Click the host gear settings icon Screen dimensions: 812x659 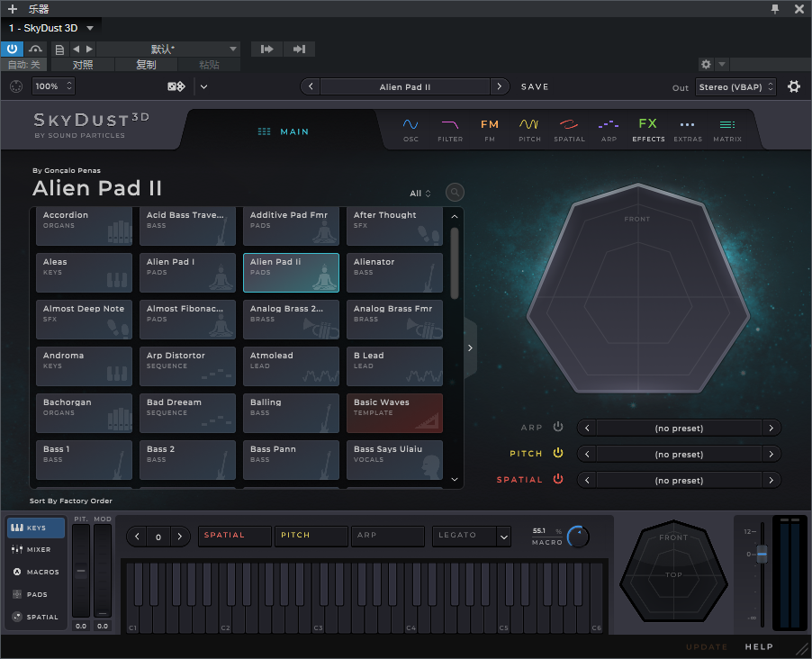pos(706,64)
